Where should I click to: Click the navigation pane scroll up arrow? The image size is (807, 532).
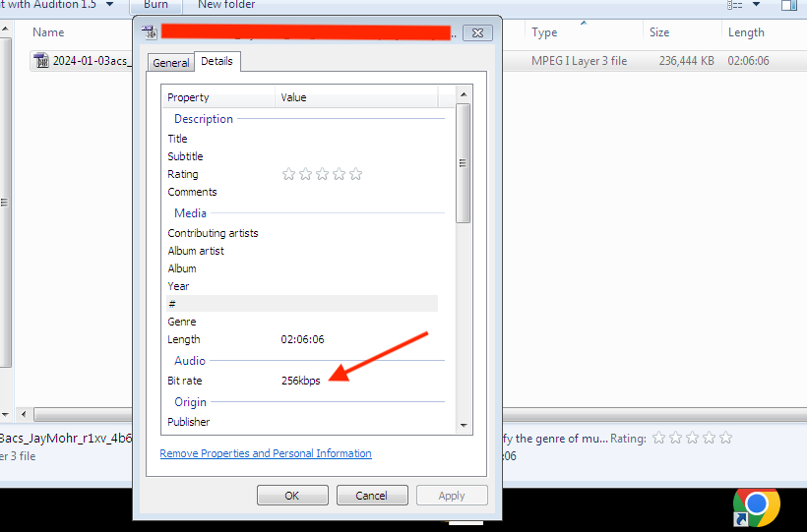pyautogui.click(x=5, y=29)
